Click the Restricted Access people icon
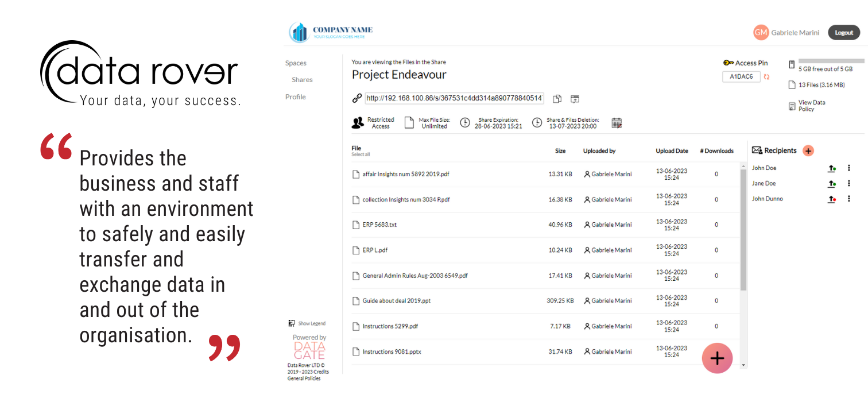The height and width of the screenshot is (402, 868). point(358,122)
